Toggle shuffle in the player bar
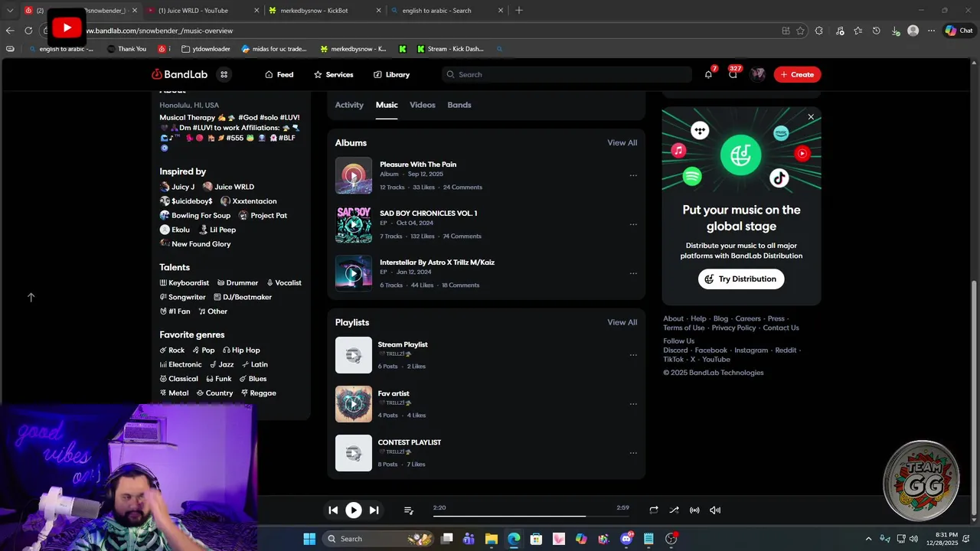The width and height of the screenshot is (980, 551). click(674, 510)
